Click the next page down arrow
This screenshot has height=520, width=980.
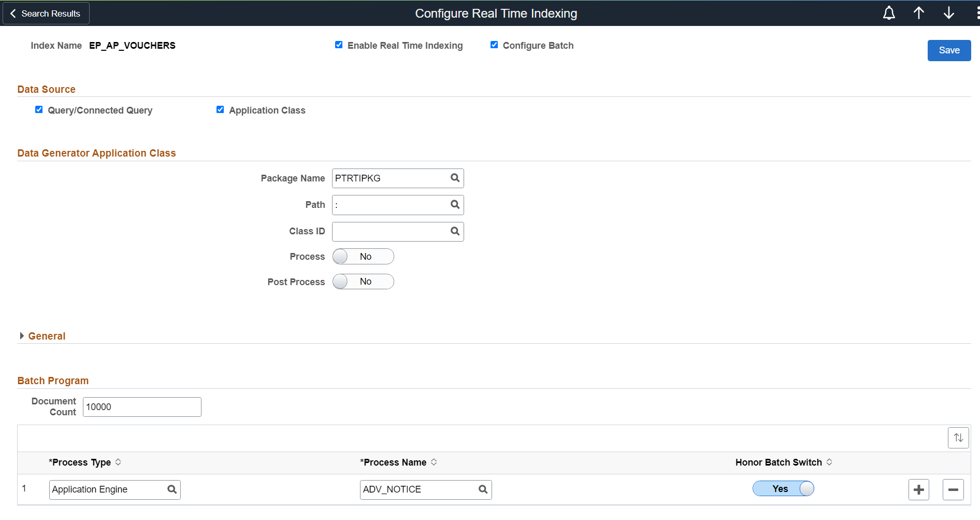(949, 13)
